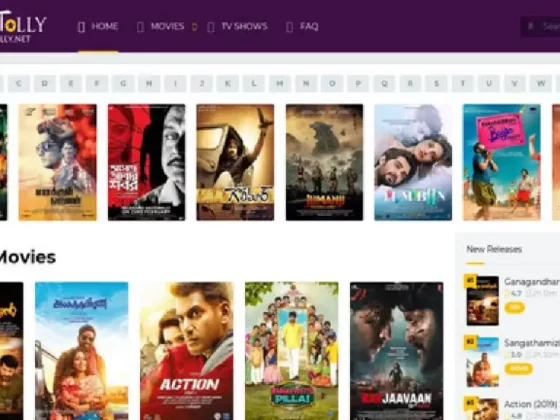This screenshot has width=560, height=420.
Task: Open the ACTION movie poster
Action: (187, 351)
